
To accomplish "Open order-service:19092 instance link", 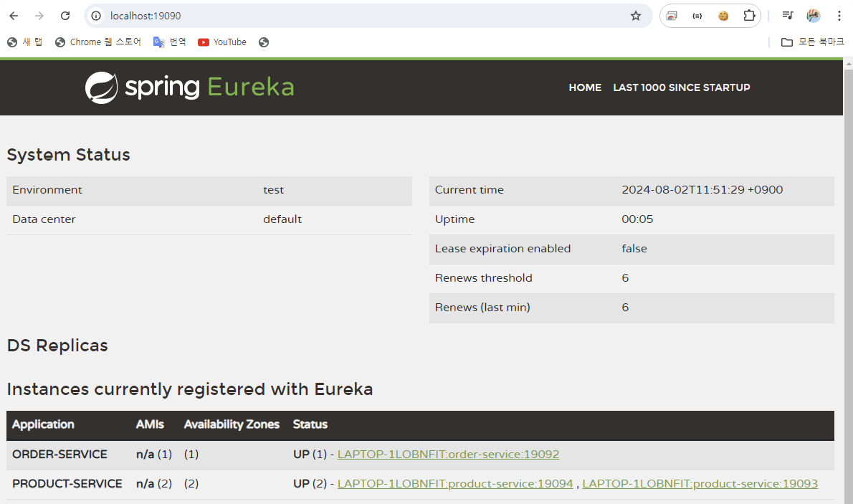I will [x=448, y=455].
